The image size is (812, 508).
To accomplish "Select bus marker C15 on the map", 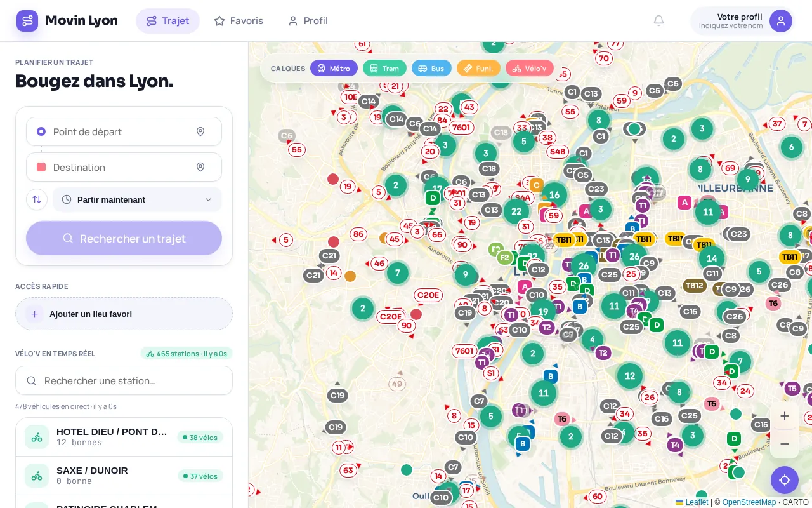I will [761, 424].
